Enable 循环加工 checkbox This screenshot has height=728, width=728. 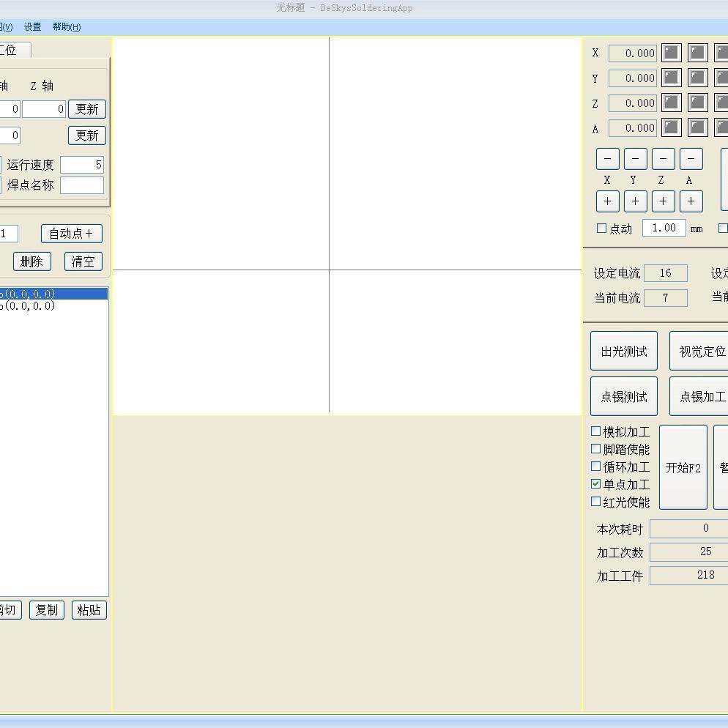pos(595,466)
